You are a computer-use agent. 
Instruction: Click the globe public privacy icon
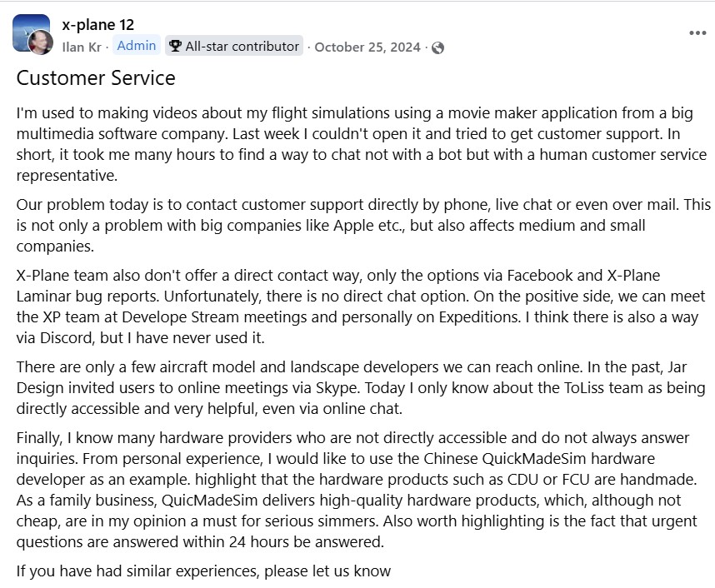pyautogui.click(x=438, y=47)
